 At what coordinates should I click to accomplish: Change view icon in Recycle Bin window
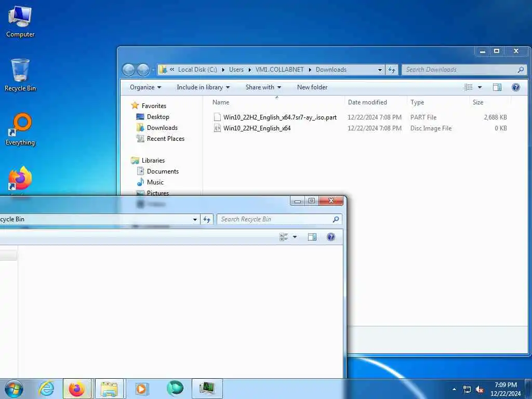click(x=284, y=237)
